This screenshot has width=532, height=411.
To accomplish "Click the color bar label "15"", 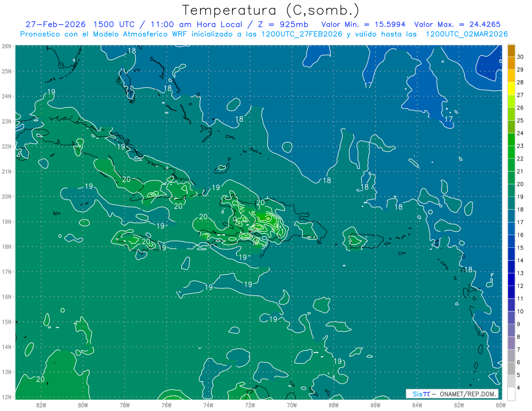I will click(520, 248).
